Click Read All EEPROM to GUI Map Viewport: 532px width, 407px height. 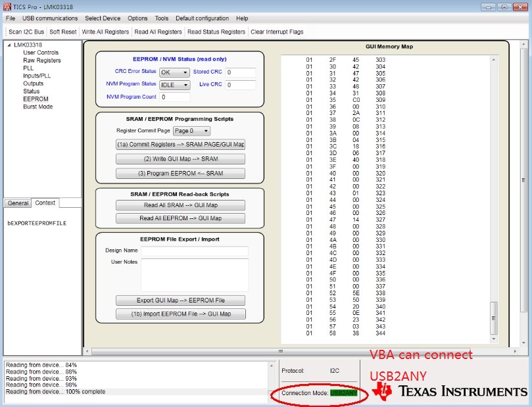point(180,218)
